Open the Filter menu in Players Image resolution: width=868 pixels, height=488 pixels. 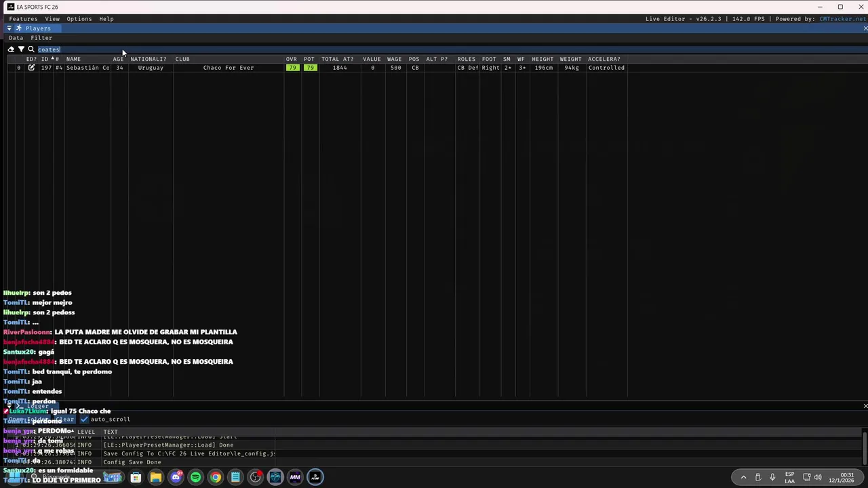(41, 38)
